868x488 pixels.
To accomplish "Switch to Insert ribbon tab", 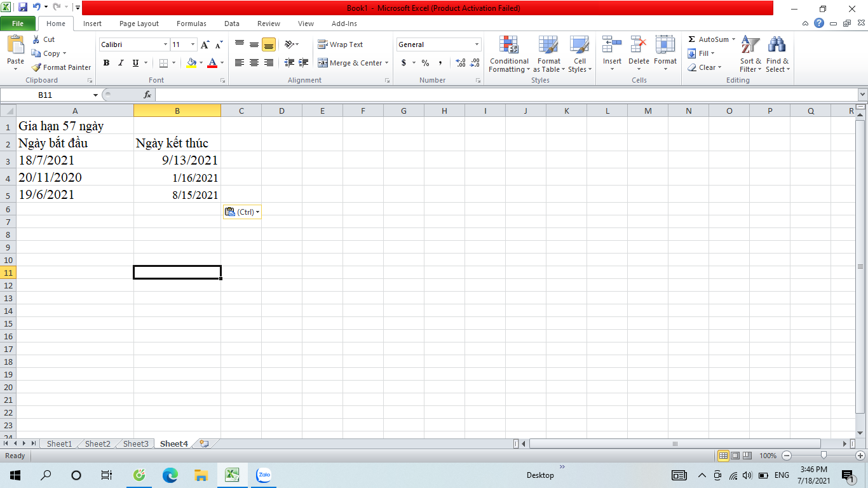I will pyautogui.click(x=92, y=24).
